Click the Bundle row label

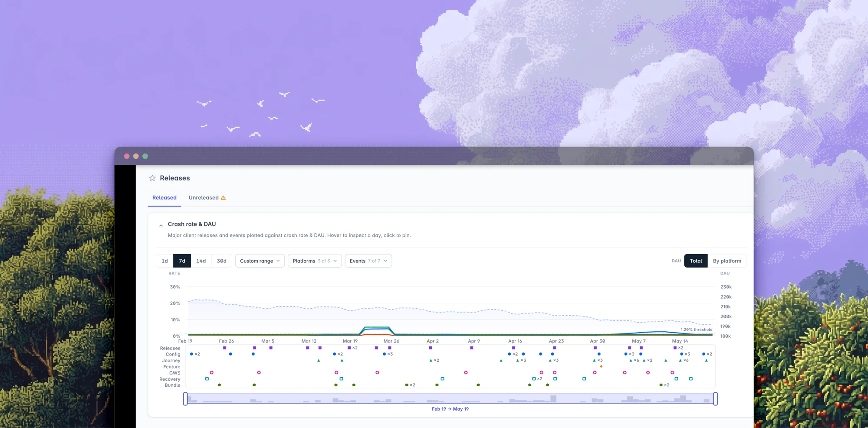click(172, 385)
